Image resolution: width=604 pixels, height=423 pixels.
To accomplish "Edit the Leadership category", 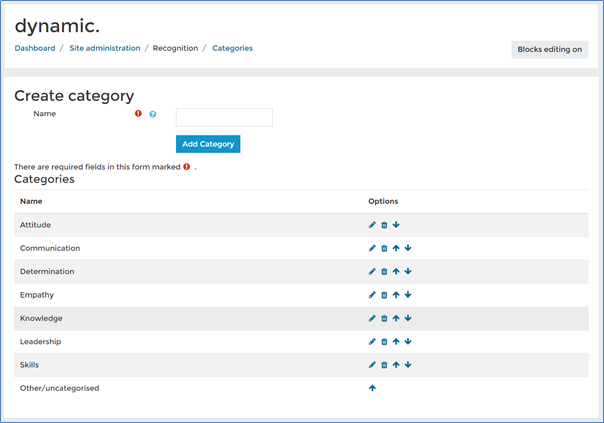I will [372, 342].
